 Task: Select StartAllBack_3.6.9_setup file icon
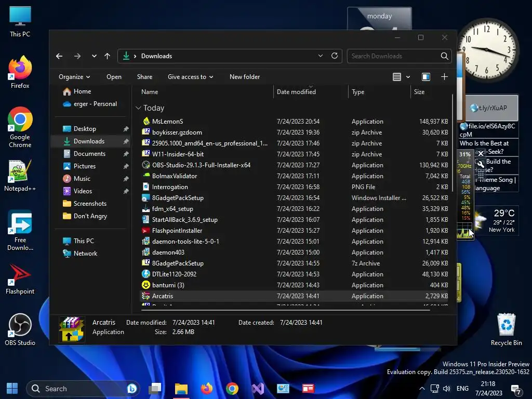(x=146, y=220)
